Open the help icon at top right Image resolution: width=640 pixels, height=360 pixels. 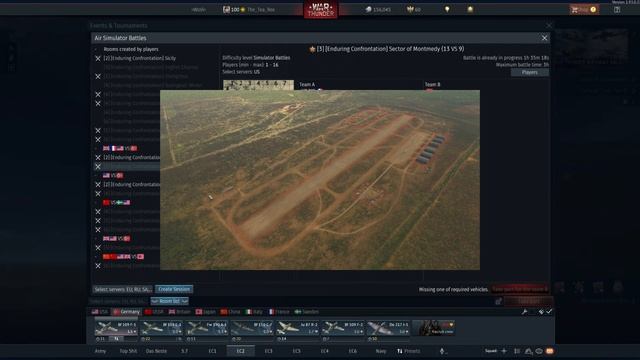pyautogui.click(x=617, y=9)
